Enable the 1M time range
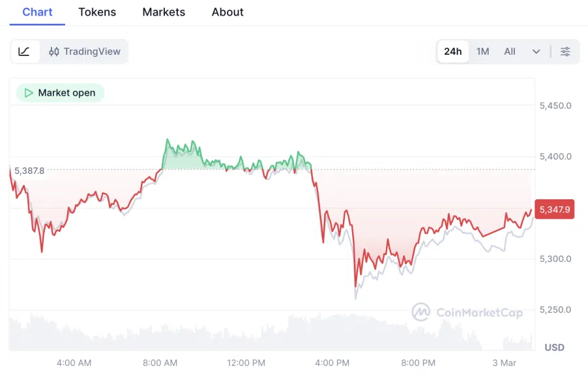The image size is (588, 381). tap(482, 51)
